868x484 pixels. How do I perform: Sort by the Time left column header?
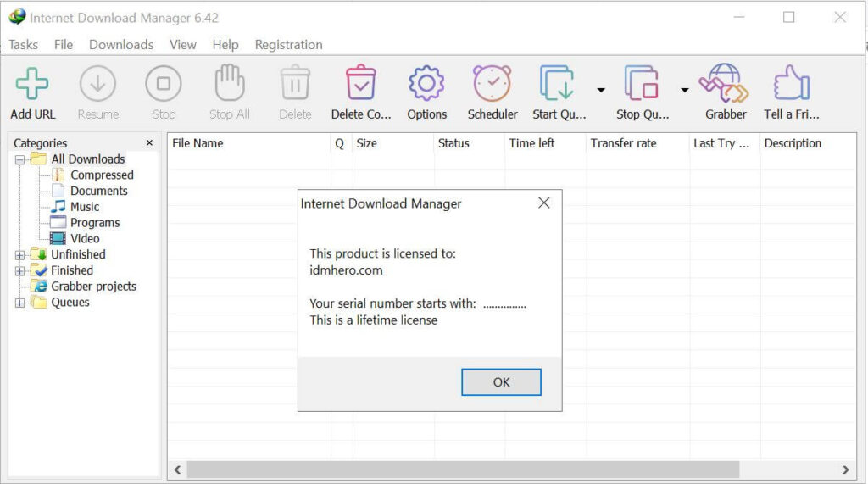tap(545, 143)
